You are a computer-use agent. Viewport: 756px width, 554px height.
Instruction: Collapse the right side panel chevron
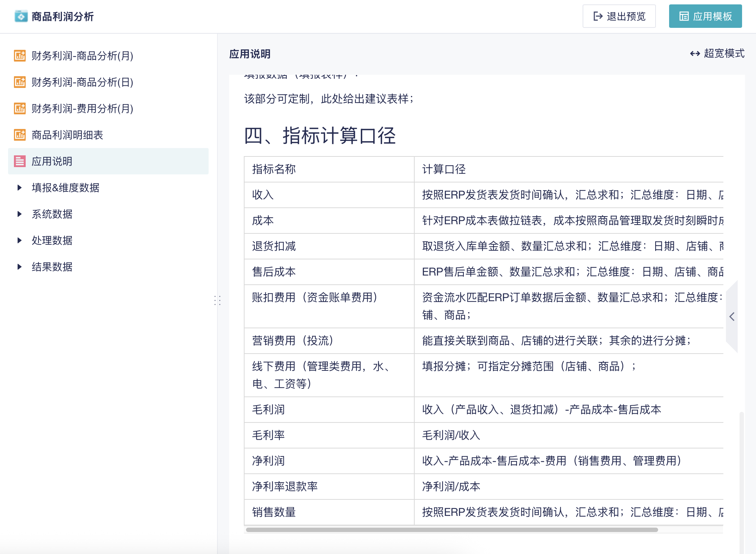click(x=732, y=316)
